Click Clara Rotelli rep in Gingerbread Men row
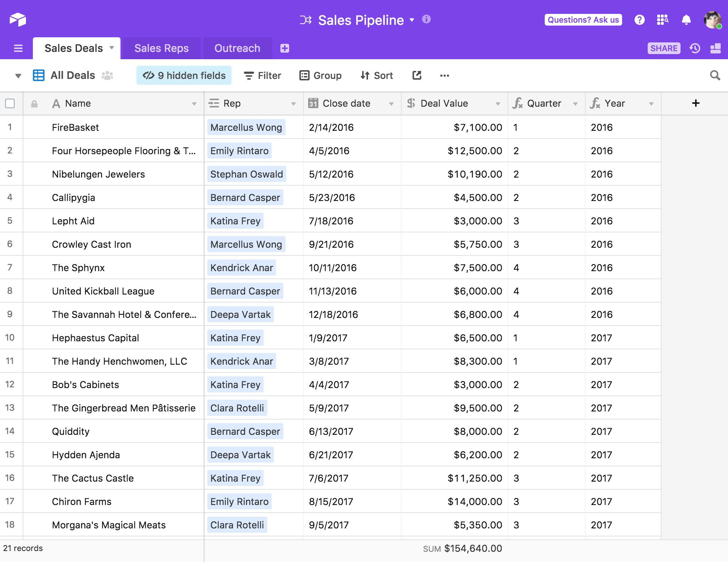 237,408
